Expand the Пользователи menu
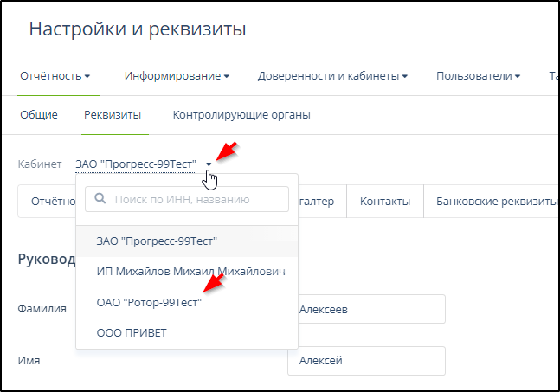Image resolution: width=560 pixels, height=392 pixels. (478, 76)
